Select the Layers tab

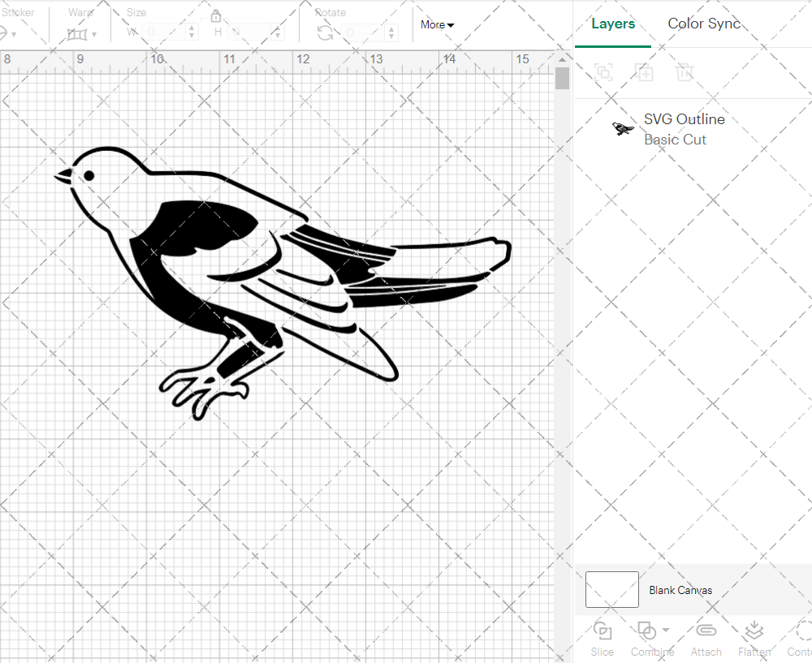[x=613, y=24]
